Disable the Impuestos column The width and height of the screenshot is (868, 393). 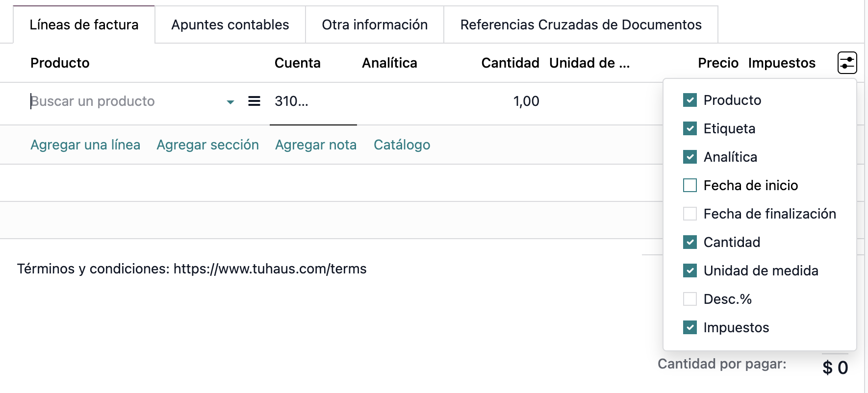(690, 327)
